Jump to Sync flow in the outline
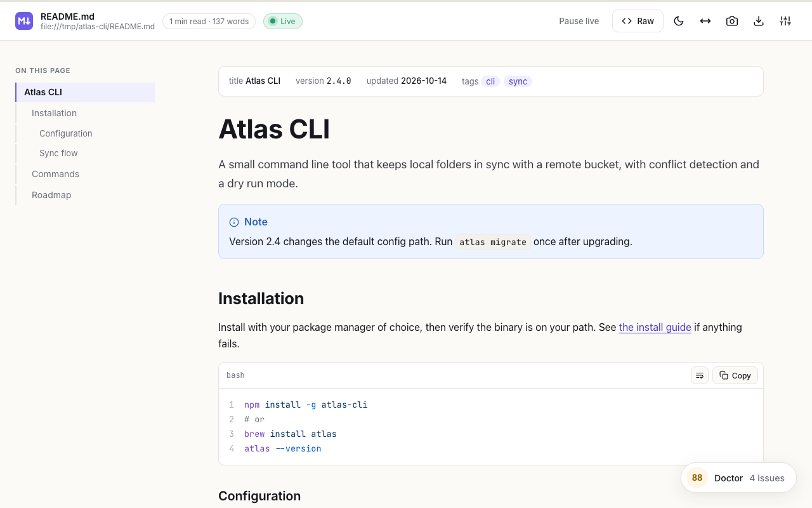 (85, 153)
